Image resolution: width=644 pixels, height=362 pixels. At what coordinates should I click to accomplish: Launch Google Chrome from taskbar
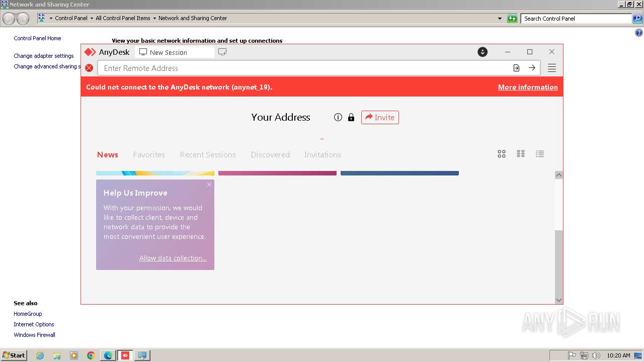pyautogui.click(x=91, y=355)
